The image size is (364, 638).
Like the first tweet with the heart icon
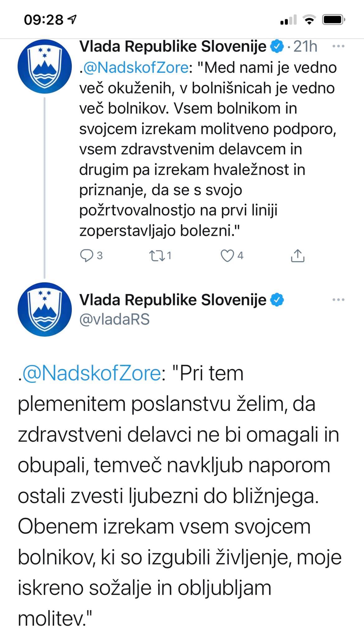[x=227, y=256]
